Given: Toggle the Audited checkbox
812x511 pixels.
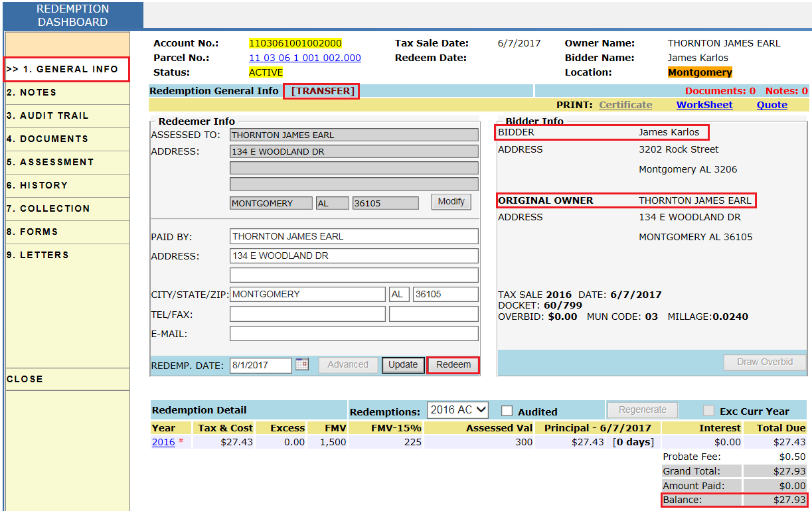Looking at the screenshot, I should [507, 411].
